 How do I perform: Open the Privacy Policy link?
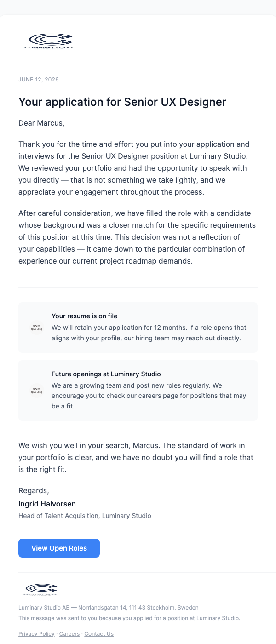36,633
